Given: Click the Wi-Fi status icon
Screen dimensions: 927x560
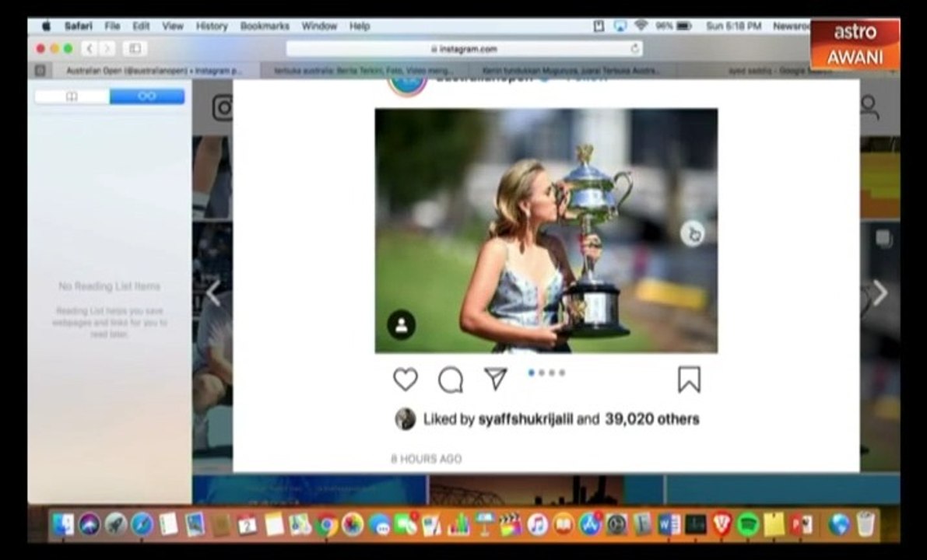Looking at the screenshot, I should tap(641, 26).
